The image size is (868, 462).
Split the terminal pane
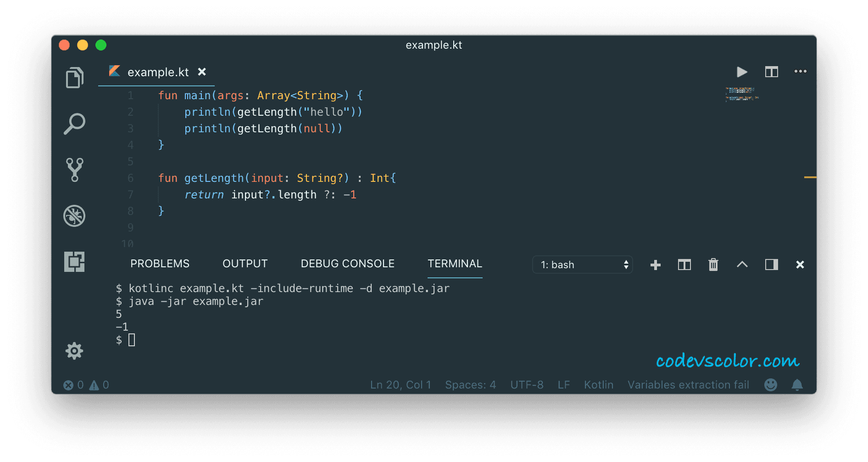[x=684, y=265]
